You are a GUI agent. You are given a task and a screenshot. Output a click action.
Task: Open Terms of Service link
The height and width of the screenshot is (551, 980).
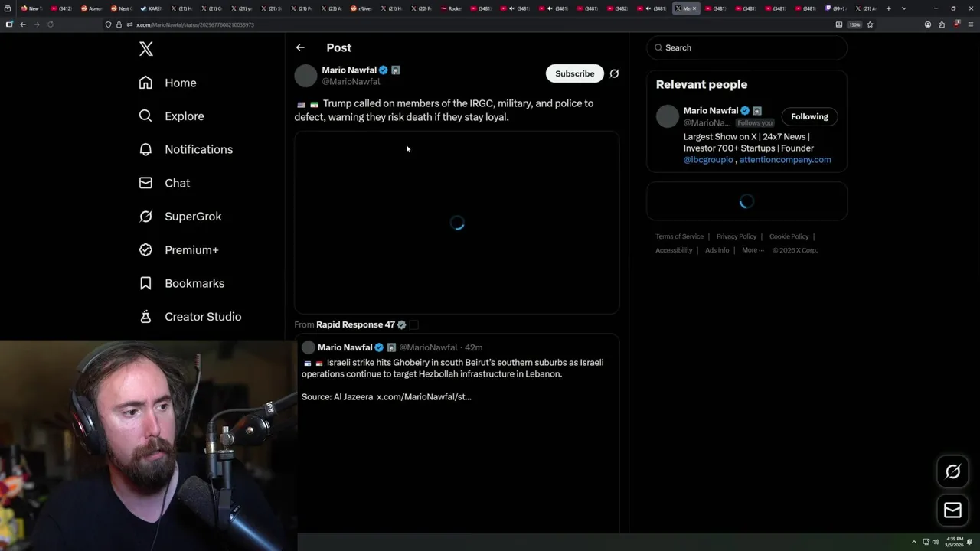679,236
